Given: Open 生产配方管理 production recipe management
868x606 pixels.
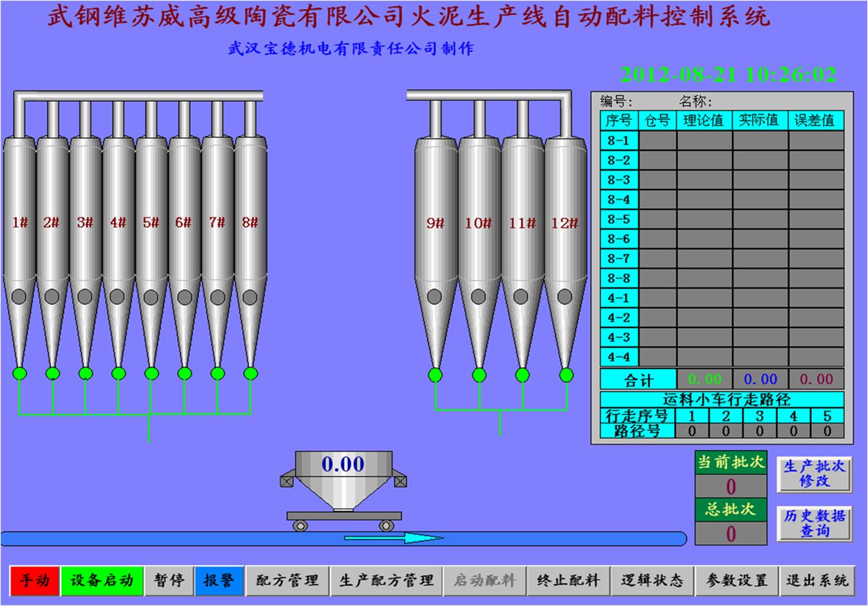Looking at the screenshot, I should point(386,580).
